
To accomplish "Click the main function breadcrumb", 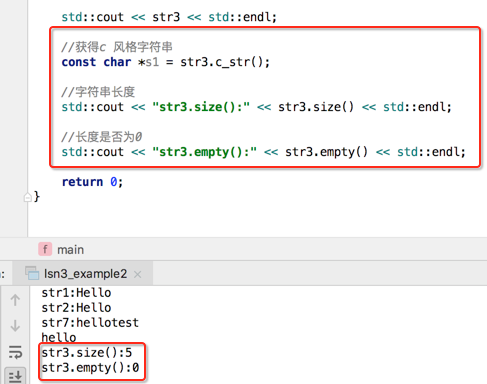I will 70,250.
